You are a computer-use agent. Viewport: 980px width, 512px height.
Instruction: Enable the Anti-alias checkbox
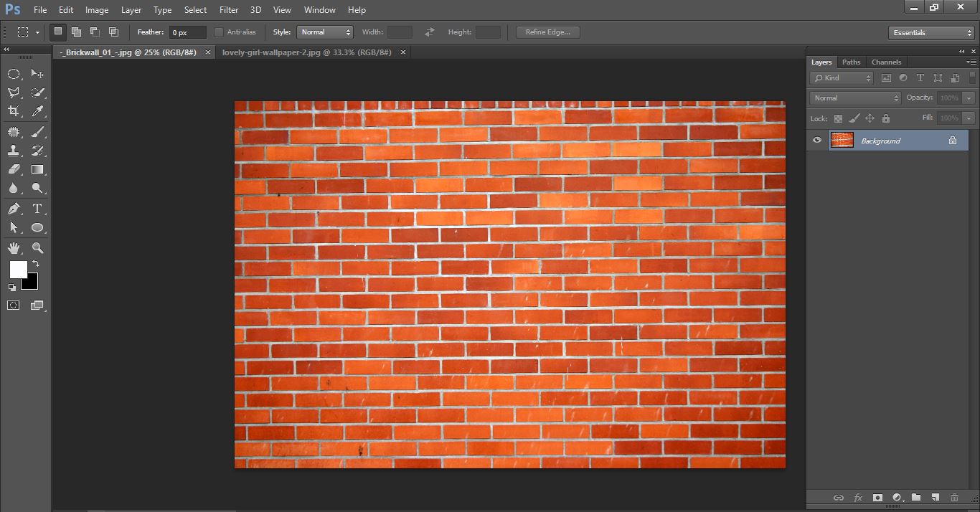pos(220,32)
